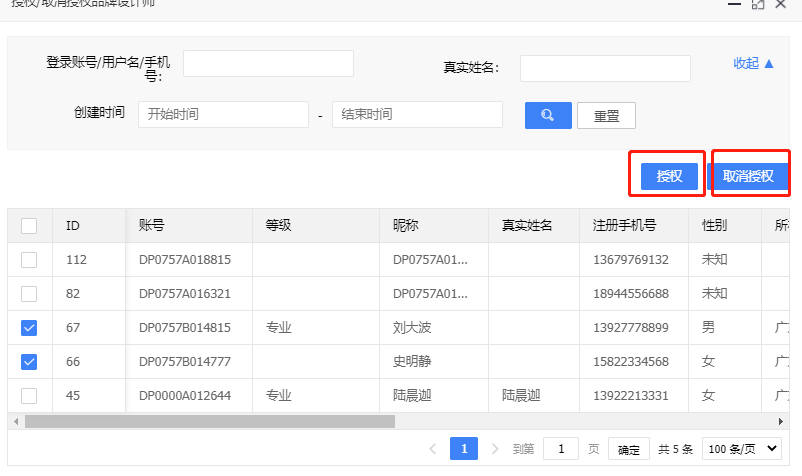
Task: Click the 取消授权 button
Action: (749, 176)
